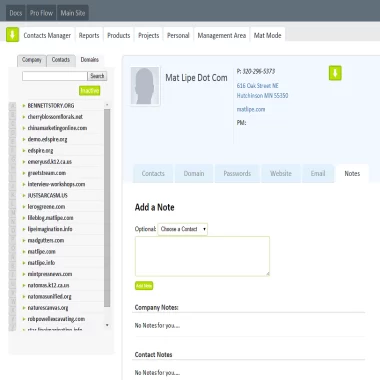The image size is (380, 380).
Task: Open the Personal menu
Action: click(178, 35)
